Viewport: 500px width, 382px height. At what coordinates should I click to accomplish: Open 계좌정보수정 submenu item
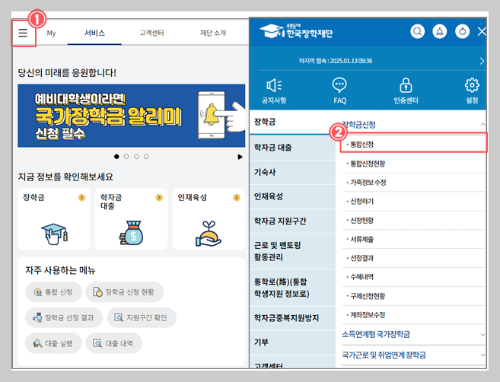tap(413, 315)
